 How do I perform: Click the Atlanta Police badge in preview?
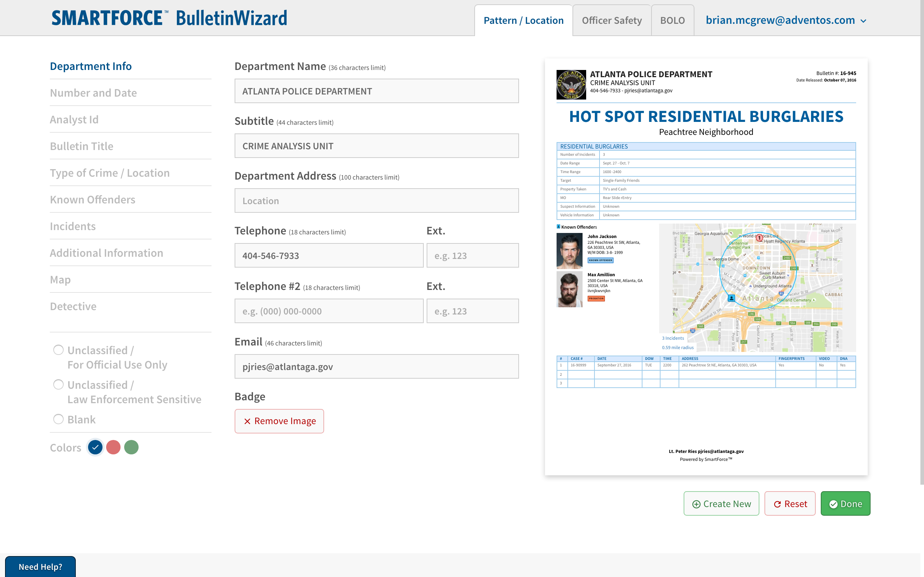pos(571,84)
